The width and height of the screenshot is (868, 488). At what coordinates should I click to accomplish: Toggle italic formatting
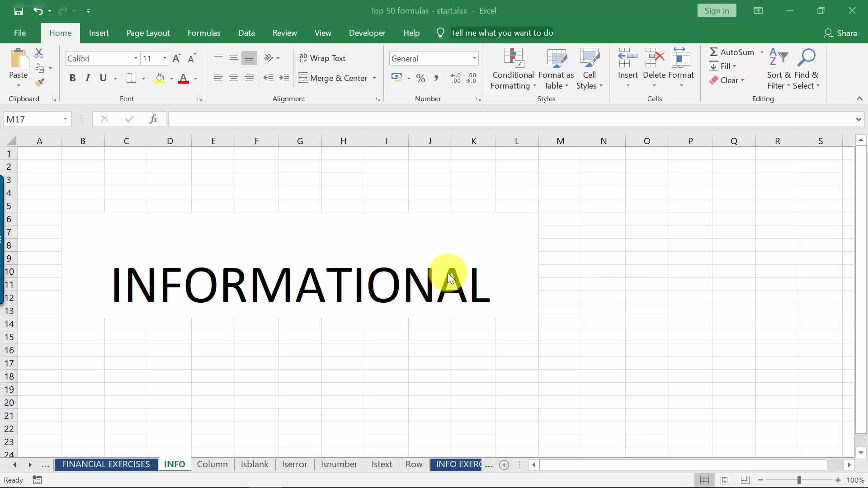pos(88,78)
